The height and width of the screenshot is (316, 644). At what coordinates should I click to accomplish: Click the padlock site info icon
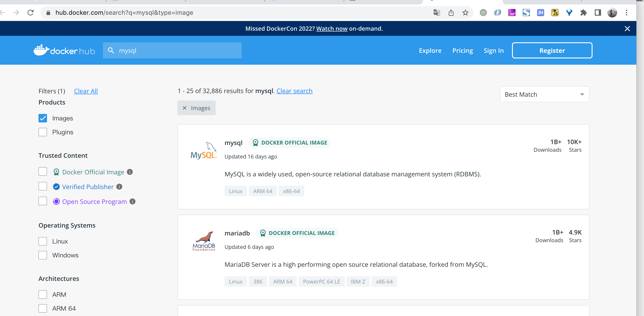tap(49, 13)
